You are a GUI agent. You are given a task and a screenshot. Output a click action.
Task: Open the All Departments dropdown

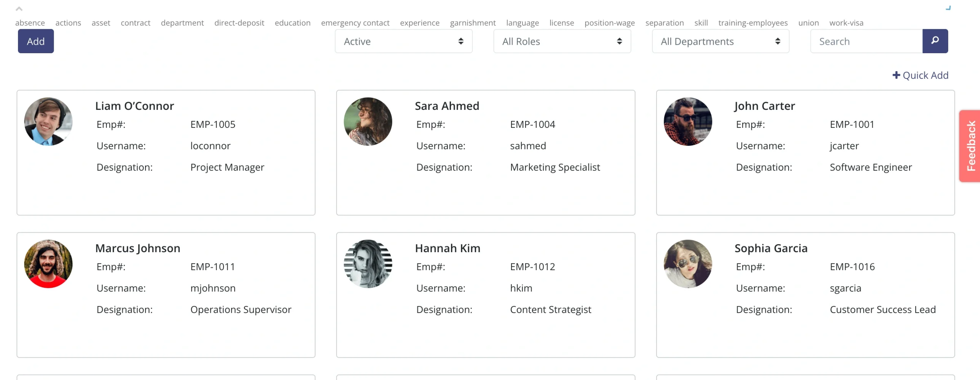pos(720,41)
